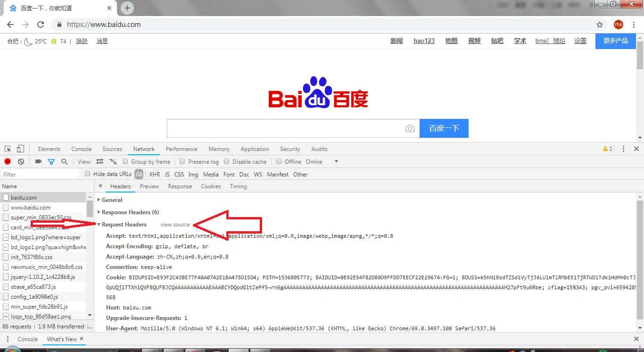Image resolution: width=644 pixels, height=352 pixels.
Task: Open the hao123 link
Action: [x=424, y=41]
